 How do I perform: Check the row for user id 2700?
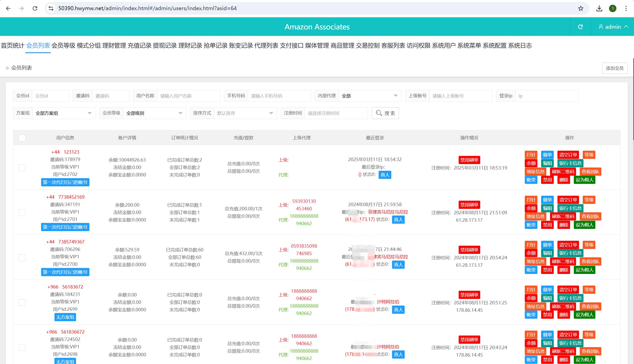pos(22,258)
